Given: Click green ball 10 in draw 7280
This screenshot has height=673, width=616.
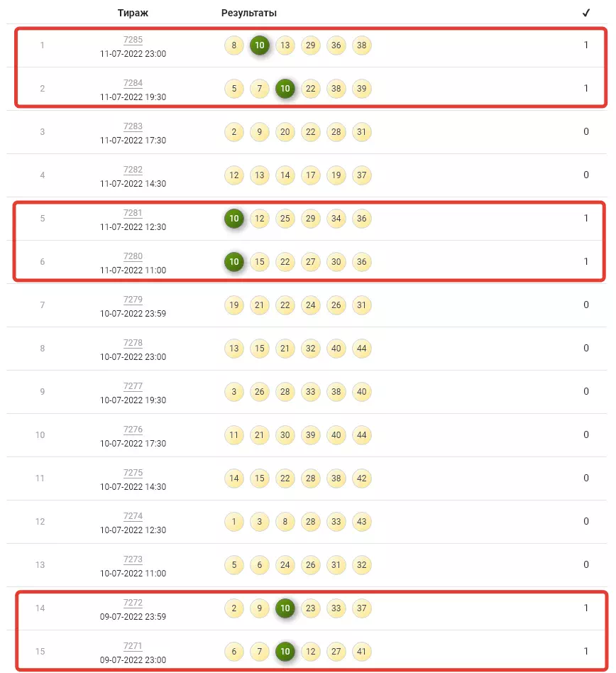Looking at the screenshot, I should pyautogui.click(x=234, y=262).
